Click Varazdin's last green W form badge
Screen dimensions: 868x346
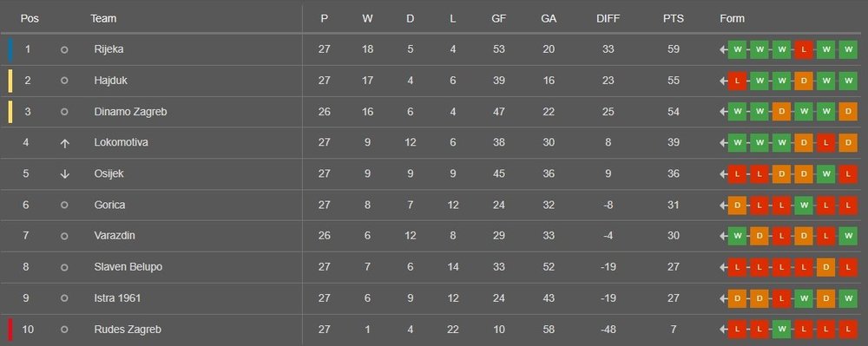pyautogui.click(x=847, y=236)
